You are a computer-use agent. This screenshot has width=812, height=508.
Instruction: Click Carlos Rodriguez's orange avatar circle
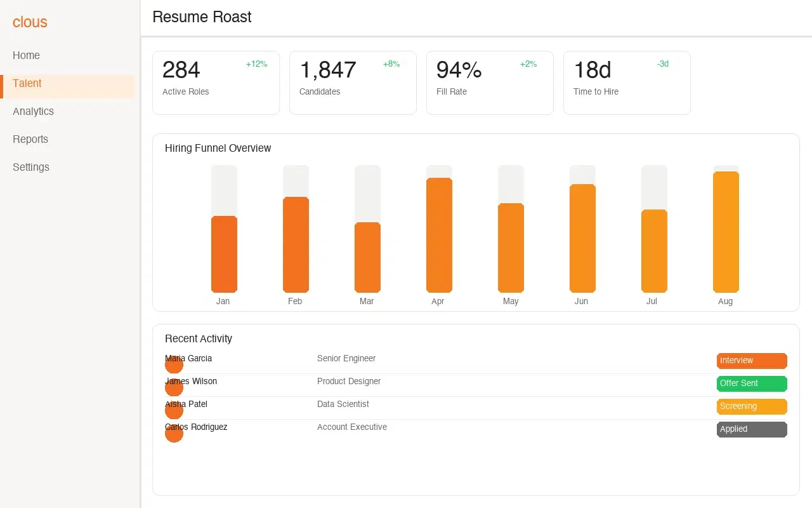174,434
